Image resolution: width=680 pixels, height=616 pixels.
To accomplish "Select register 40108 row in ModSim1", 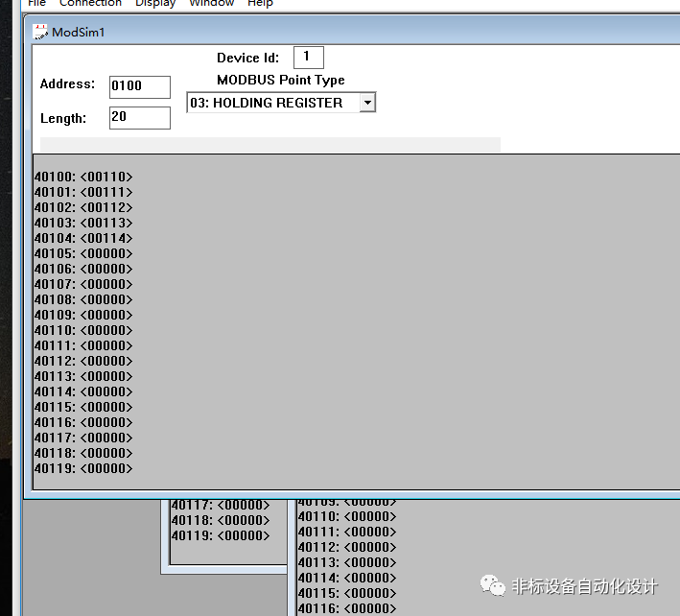I will (83, 299).
